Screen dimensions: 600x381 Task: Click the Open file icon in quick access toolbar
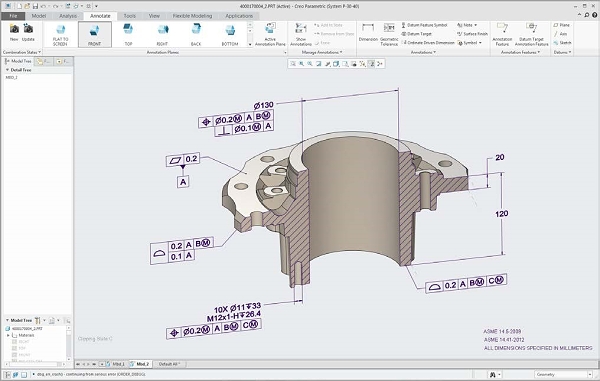pos(27,6)
